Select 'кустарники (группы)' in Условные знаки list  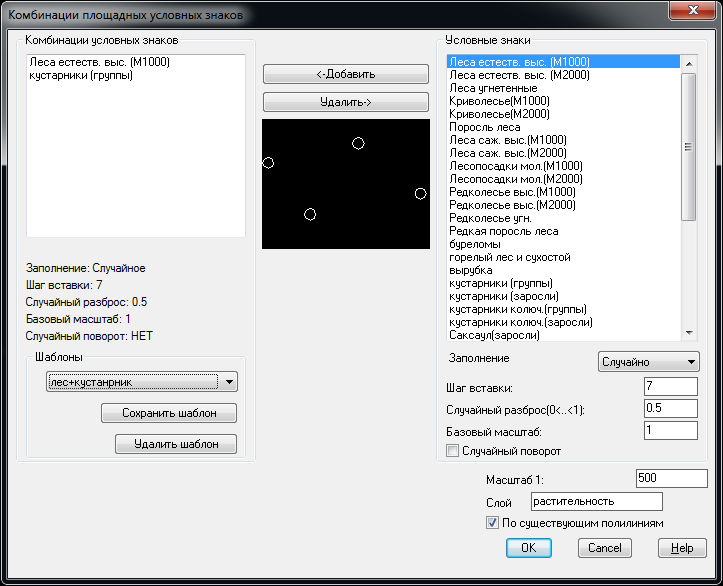pyautogui.click(x=563, y=283)
